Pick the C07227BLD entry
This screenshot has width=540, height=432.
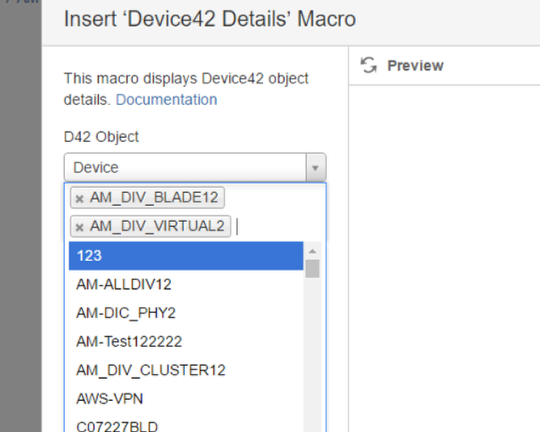[186, 425]
